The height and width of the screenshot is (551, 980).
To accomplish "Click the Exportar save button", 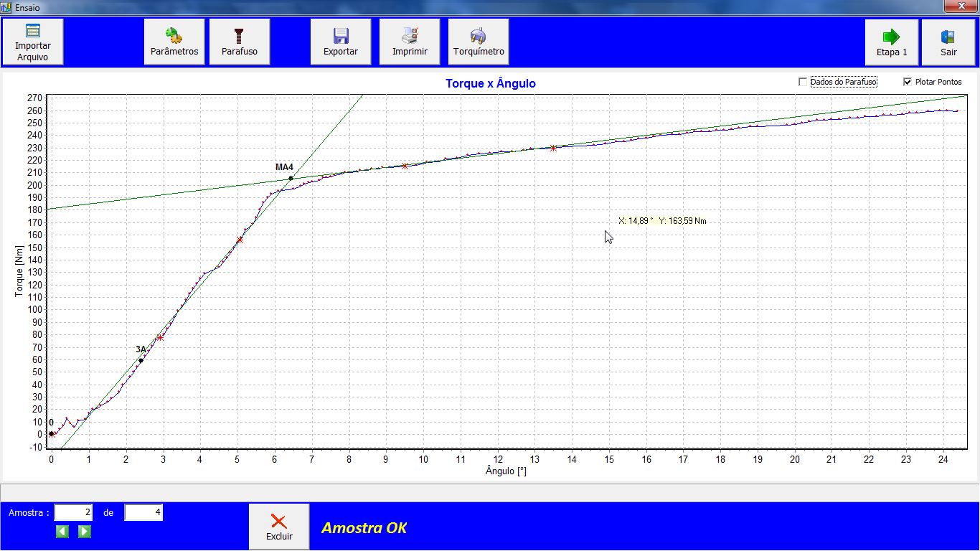I will (x=341, y=42).
